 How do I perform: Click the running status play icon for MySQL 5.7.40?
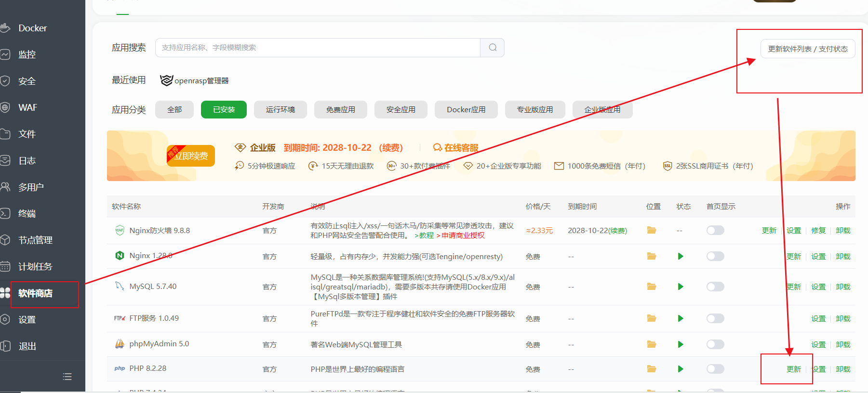tap(681, 287)
